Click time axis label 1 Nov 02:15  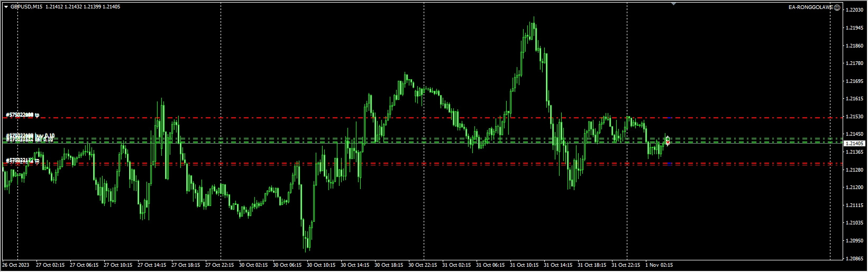pos(659,265)
